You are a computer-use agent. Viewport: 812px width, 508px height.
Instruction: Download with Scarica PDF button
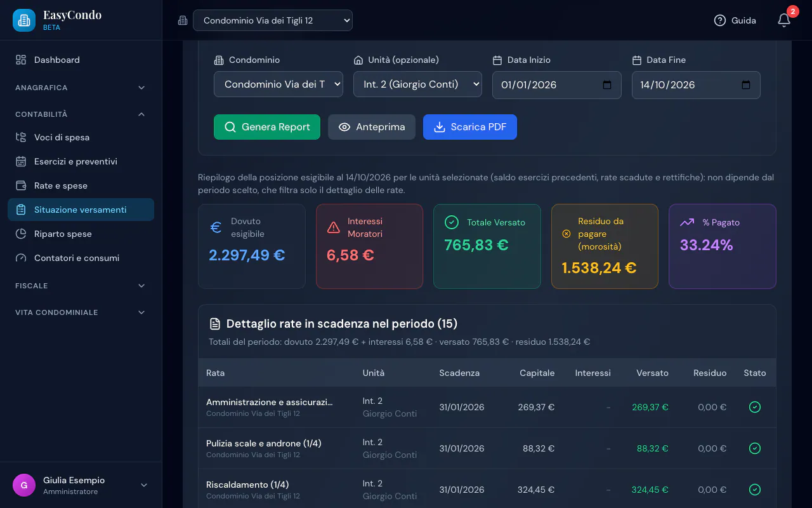pyautogui.click(x=470, y=127)
